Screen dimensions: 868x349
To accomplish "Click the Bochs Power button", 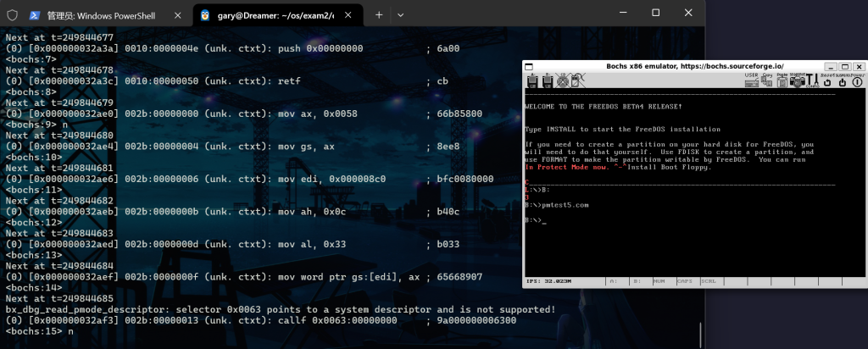I will point(857,81).
